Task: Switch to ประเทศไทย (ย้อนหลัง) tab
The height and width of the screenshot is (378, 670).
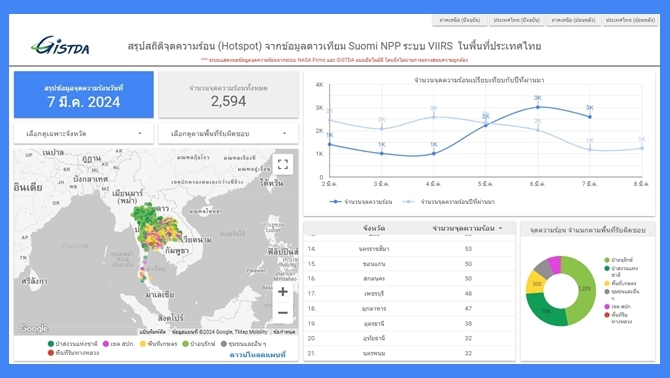Action: (x=630, y=20)
